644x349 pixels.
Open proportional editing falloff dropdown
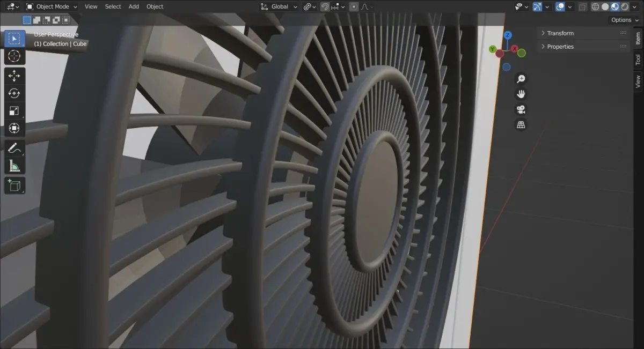(x=367, y=6)
